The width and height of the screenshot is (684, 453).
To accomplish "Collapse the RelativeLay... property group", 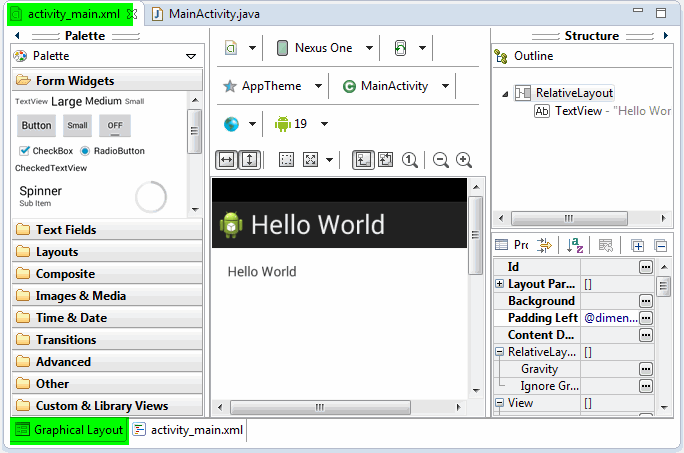I will point(499,352).
